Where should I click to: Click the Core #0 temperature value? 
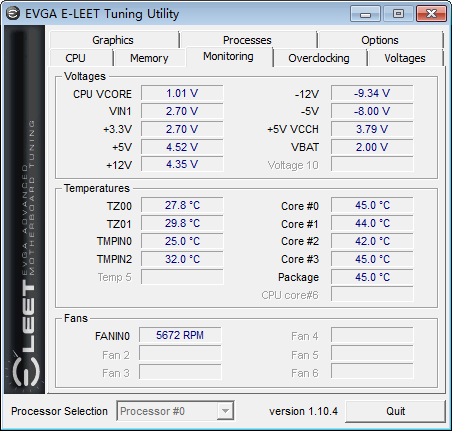(372, 205)
